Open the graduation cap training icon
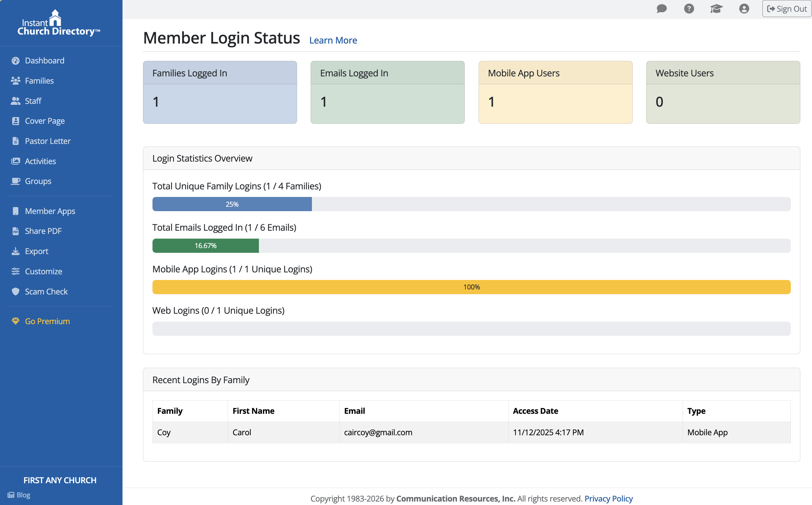812x505 pixels. (x=716, y=9)
